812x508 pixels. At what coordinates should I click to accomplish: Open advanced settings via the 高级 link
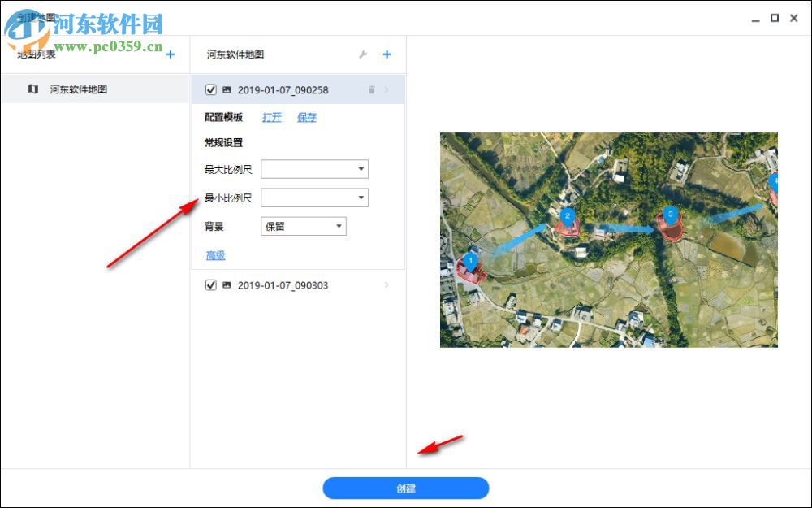coord(214,255)
